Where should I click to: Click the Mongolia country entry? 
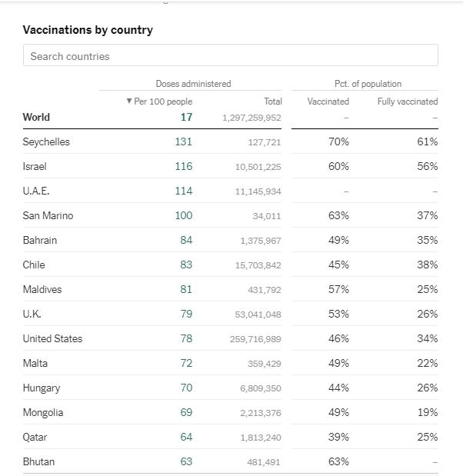pos(43,413)
